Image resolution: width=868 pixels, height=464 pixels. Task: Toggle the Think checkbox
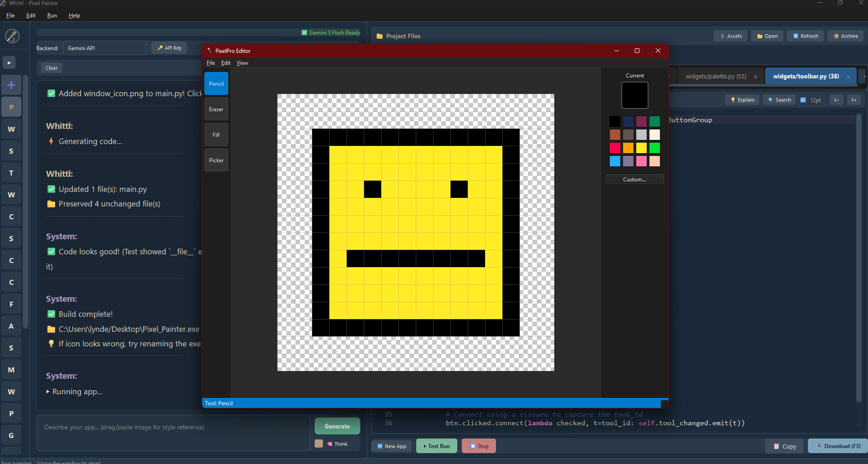319,444
